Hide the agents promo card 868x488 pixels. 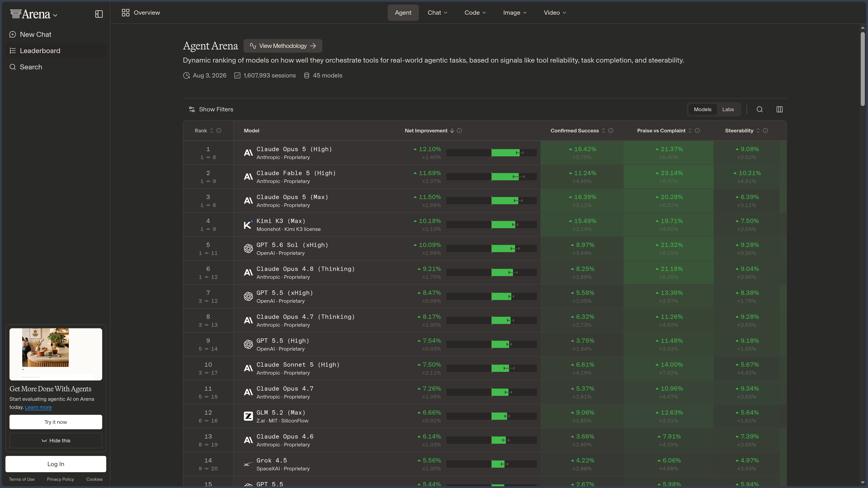56,441
